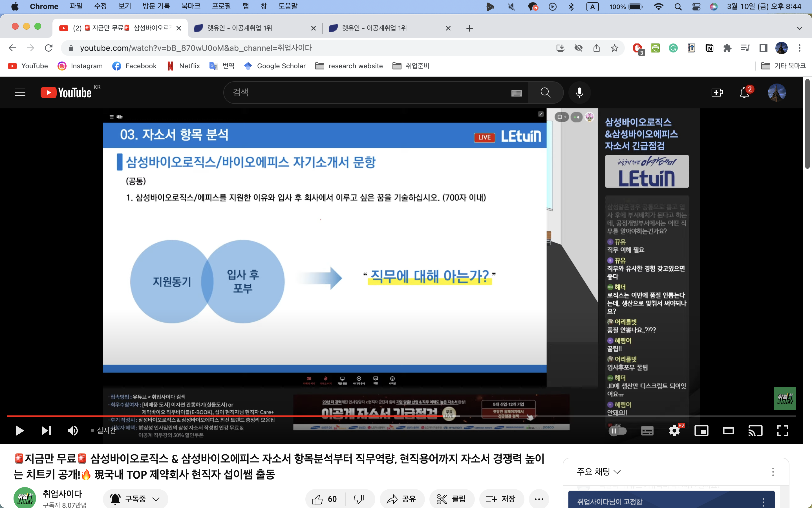Enter fullscreen player mode
Screen dimensions: 812x508
782,431
